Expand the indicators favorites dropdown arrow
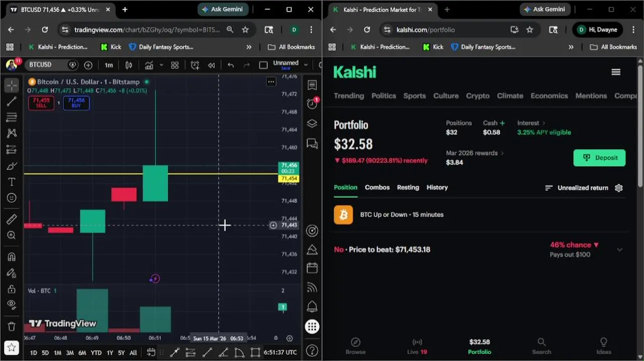 click(161, 65)
